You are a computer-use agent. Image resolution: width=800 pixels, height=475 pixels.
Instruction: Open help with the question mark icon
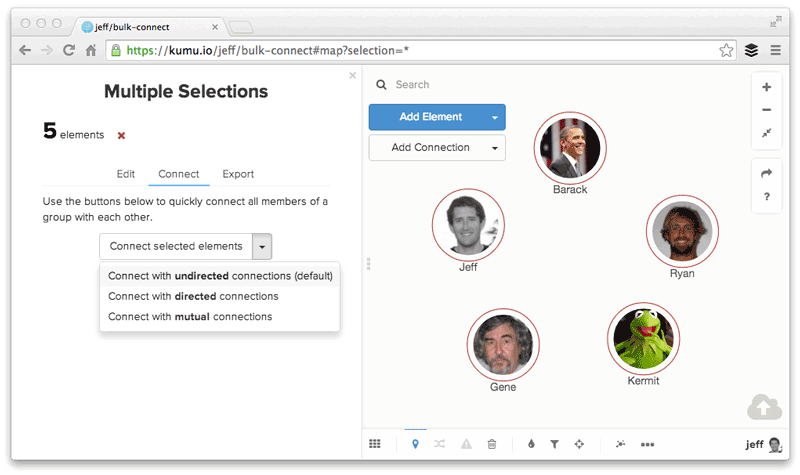[766, 196]
